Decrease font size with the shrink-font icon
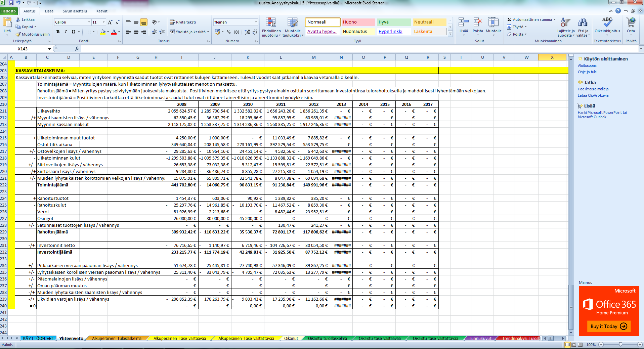 pyautogui.click(x=117, y=22)
